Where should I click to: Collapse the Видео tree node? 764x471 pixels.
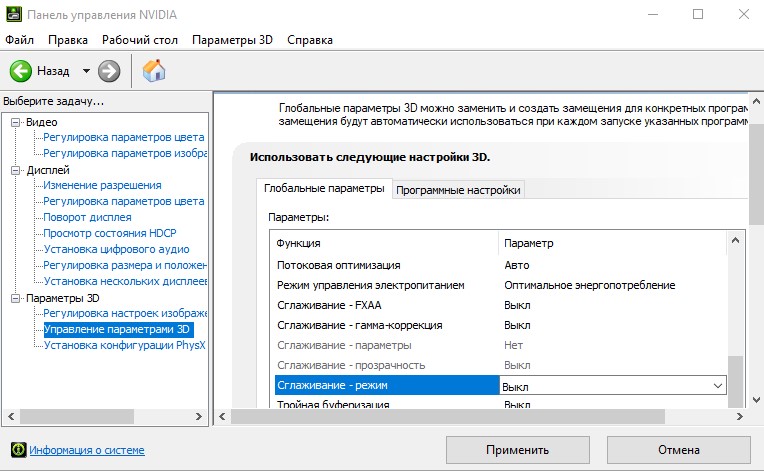[x=16, y=122]
